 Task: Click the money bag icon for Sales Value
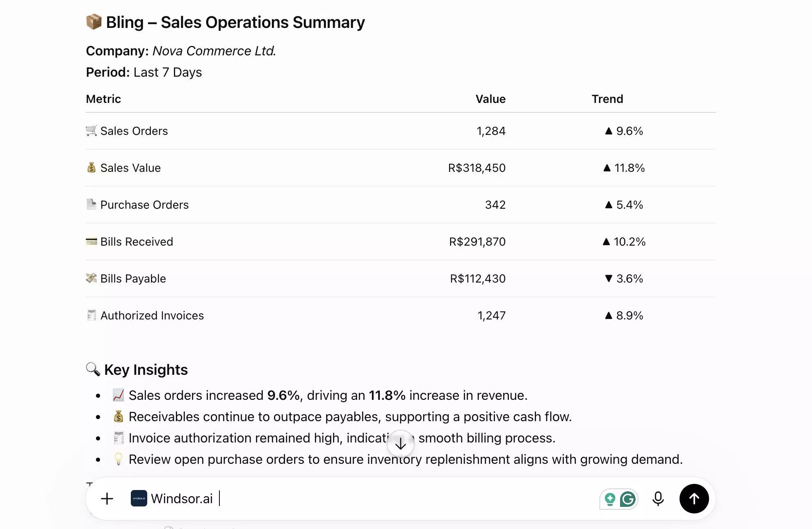(x=91, y=168)
